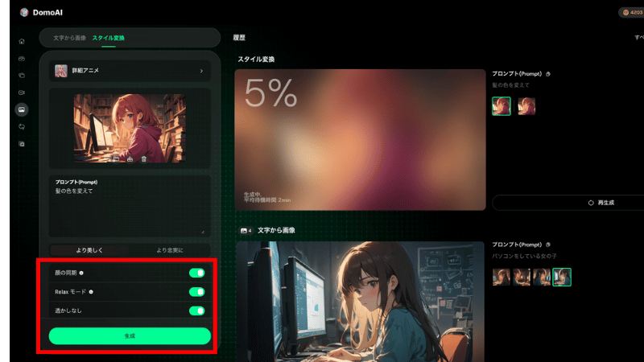Toggle the 顔の同期 switch
The height and width of the screenshot is (362, 644).
[x=196, y=273]
